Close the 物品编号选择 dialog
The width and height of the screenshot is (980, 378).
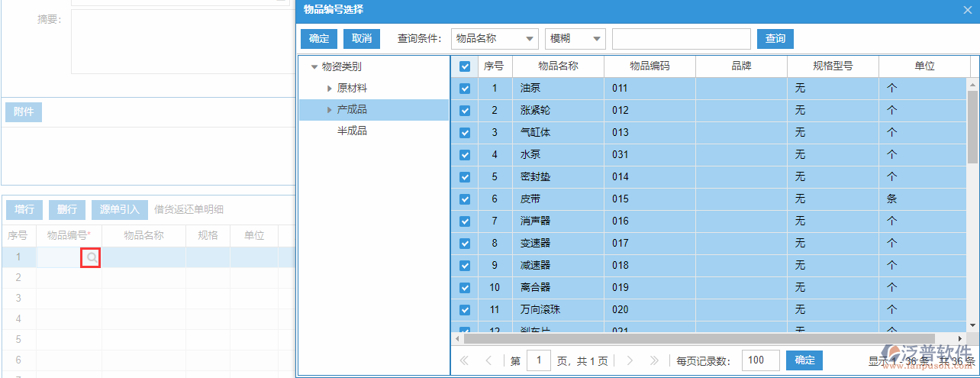(967, 10)
